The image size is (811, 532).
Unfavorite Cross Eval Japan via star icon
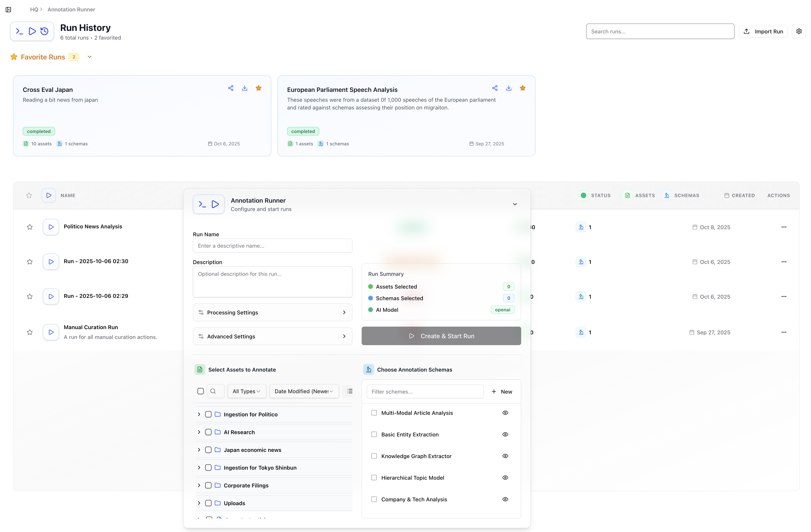coord(259,88)
